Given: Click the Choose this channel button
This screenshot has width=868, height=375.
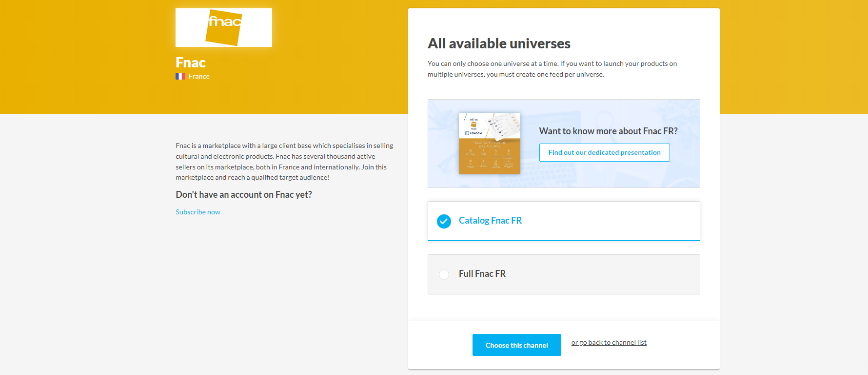Looking at the screenshot, I should tap(516, 345).
